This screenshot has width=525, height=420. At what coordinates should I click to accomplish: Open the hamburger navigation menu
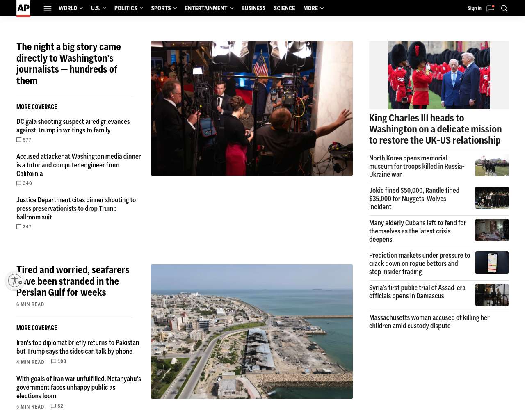click(x=48, y=8)
